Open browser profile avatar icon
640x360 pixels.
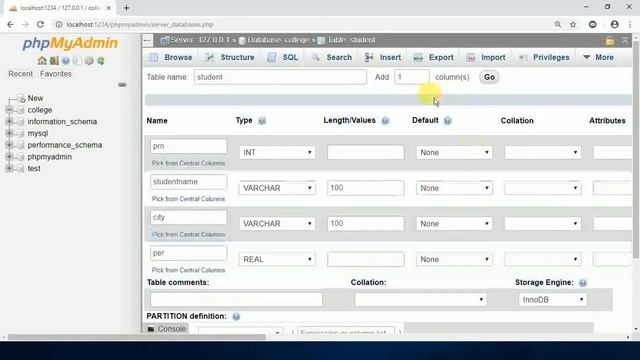pyautogui.click(x=614, y=24)
